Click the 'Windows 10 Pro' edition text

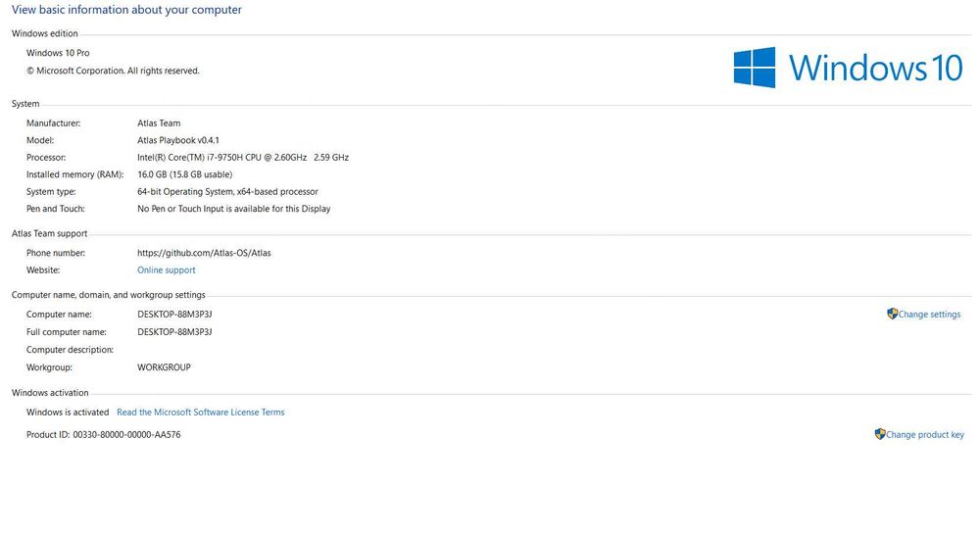pos(58,53)
